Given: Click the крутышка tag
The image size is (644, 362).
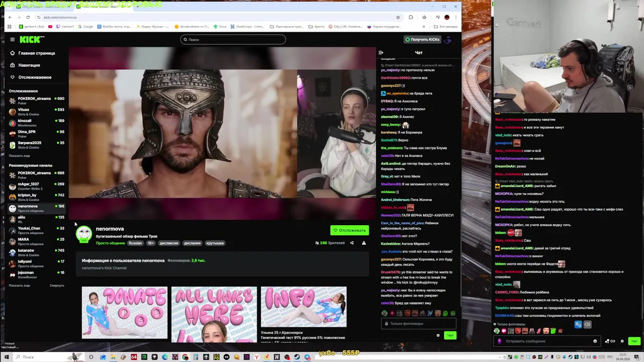Looking at the screenshot, I should click(215, 243).
